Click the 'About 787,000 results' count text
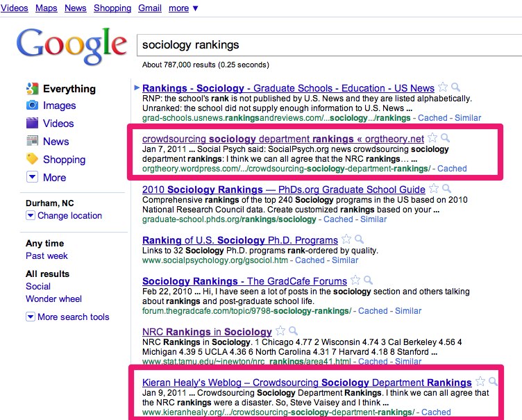This screenshot has width=522, height=420. pyautogui.click(x=205, y=65)
